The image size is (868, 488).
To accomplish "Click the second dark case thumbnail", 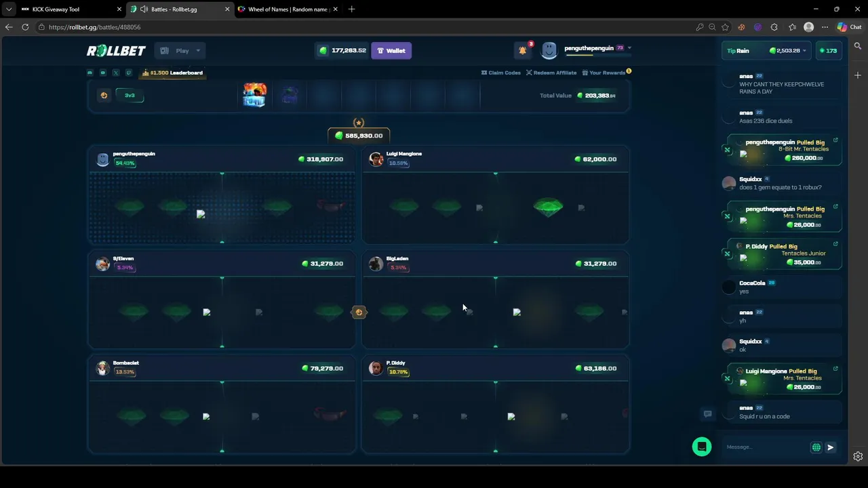I will coord(290,96).
